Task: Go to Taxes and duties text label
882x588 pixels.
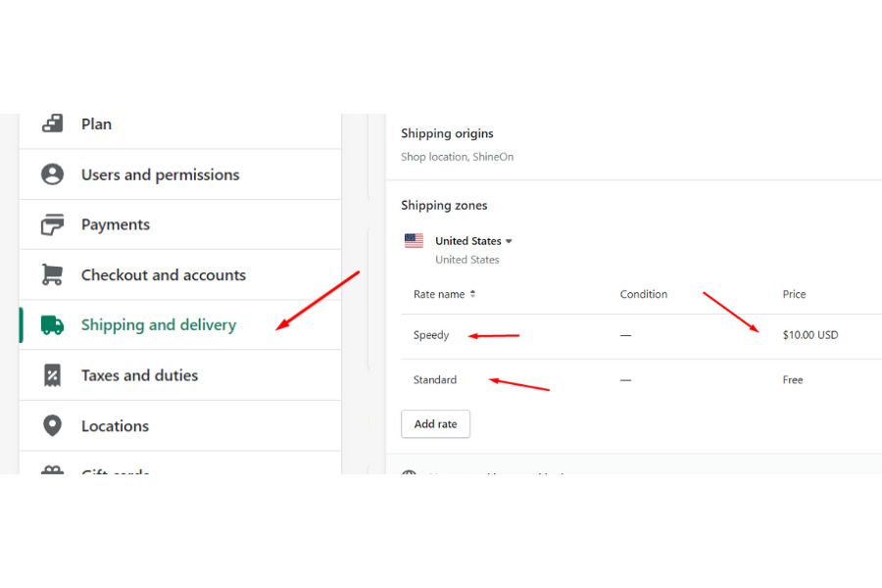Action: 139,375
